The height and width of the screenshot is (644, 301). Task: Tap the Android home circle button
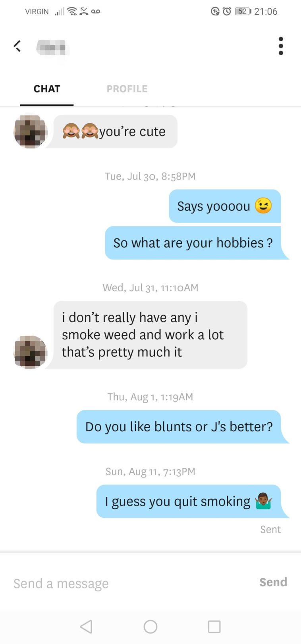150,627
